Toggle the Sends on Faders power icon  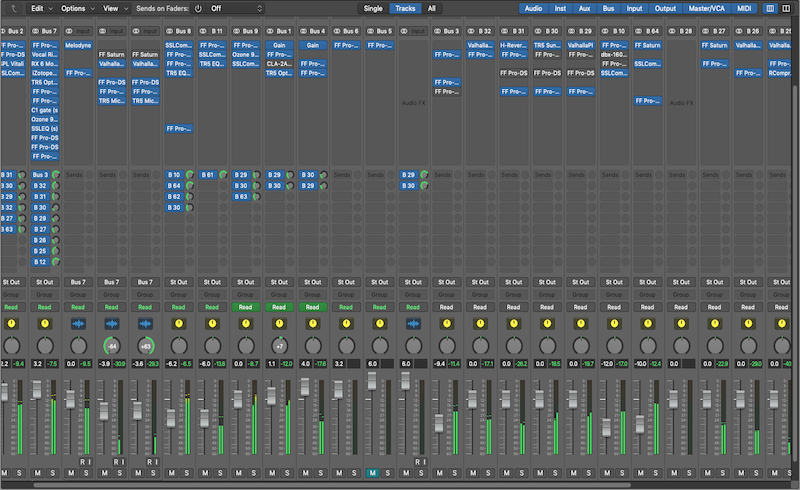pyautogui.click(x=197, y=8)
